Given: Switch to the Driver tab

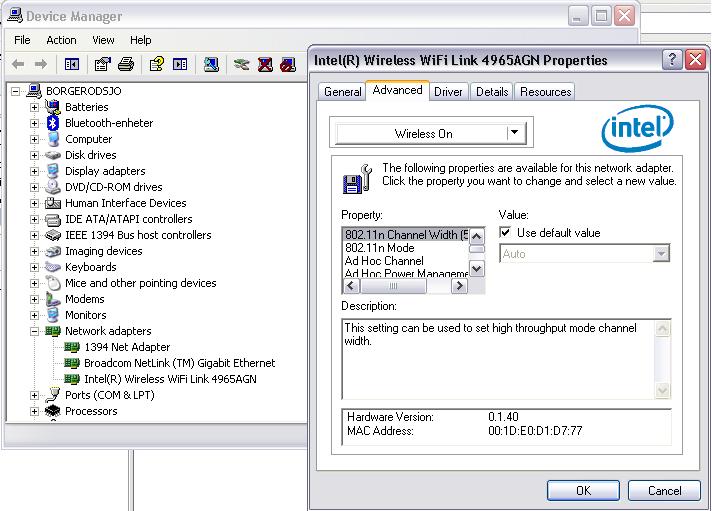Looking at the screenshot, I should [448, 92].
